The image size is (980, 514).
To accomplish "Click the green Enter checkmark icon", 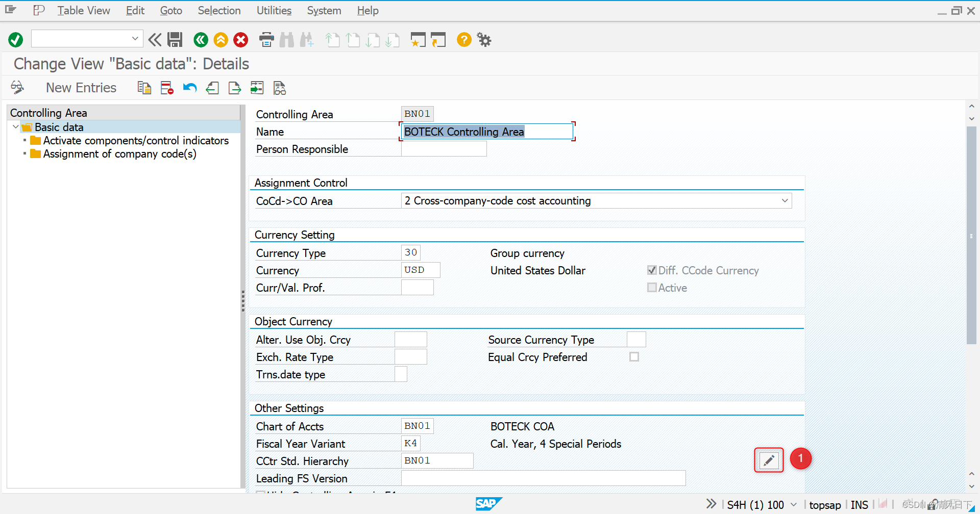I will (16, 39).
